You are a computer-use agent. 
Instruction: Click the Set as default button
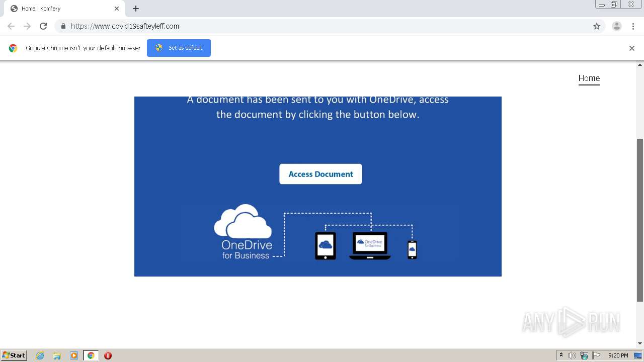click(179, 48)
